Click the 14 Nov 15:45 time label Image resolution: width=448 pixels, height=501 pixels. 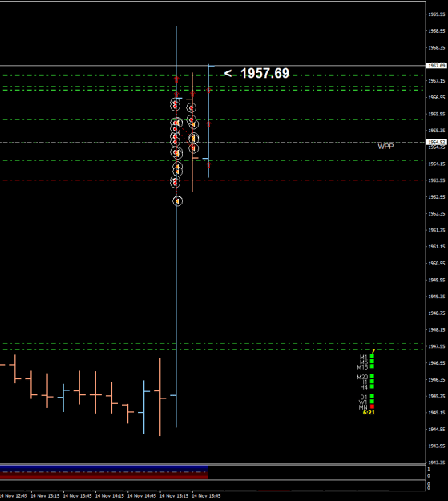[206, 496]
